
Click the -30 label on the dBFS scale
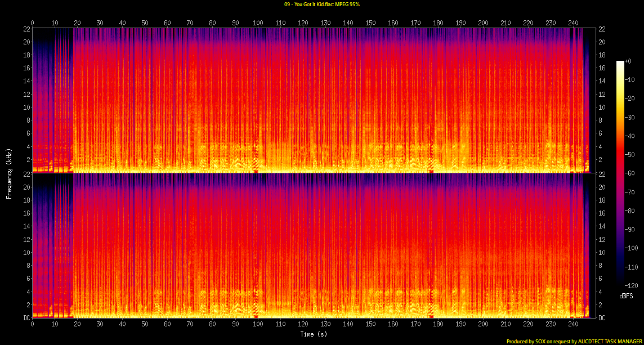[632, 116]
